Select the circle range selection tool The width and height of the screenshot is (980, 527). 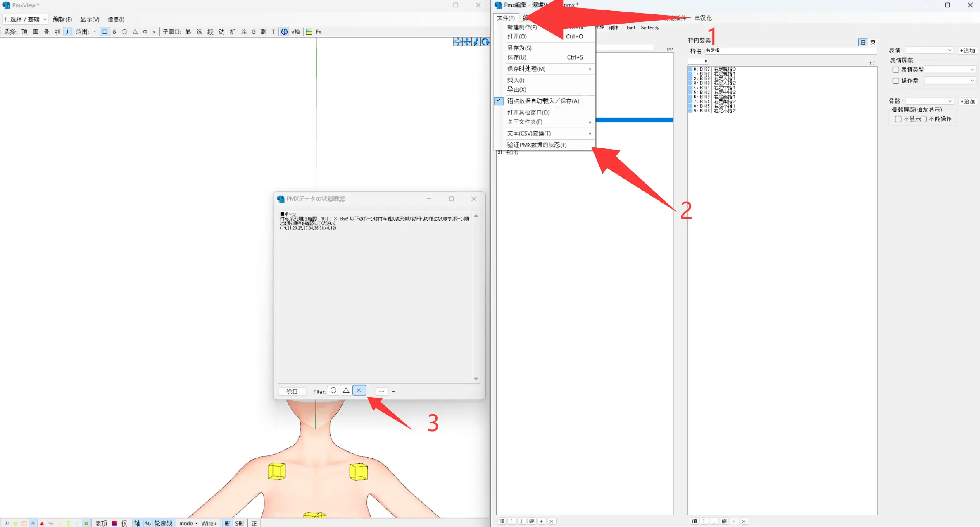(x=124, y=32)
